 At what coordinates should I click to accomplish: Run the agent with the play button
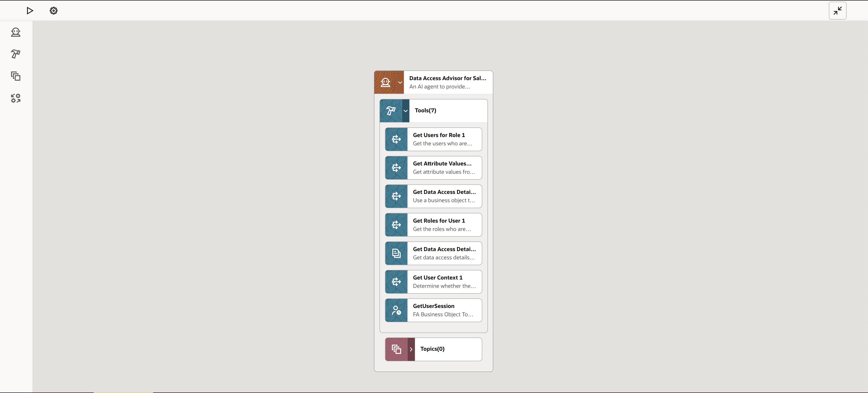30,10
